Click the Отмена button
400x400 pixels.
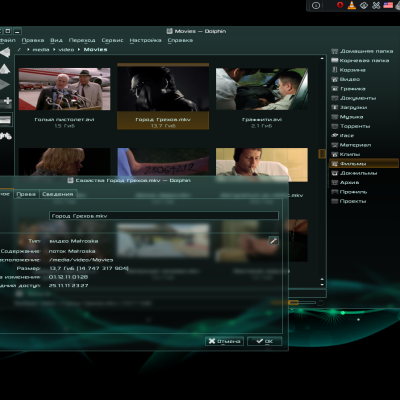[224, 341]
